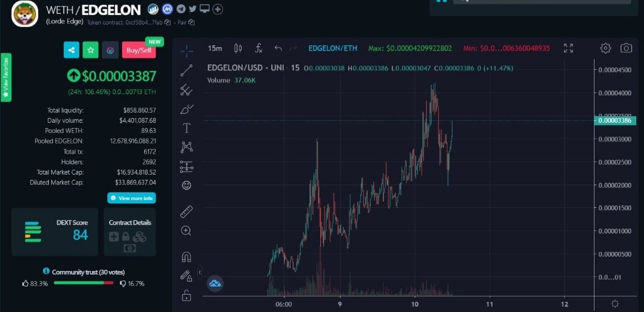Viewport: 644px width, 312px height.
Task: Click the Total Market Cap value
Action: tap(137, 172)
